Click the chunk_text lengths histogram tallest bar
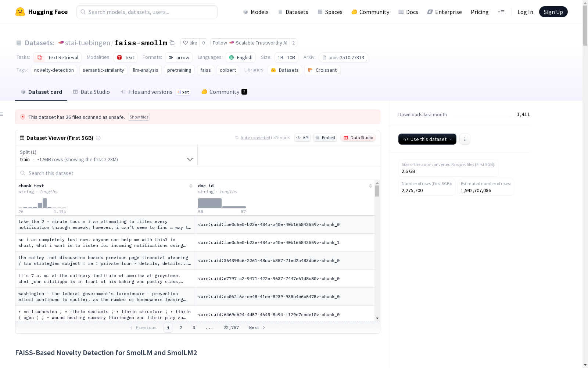This screenshot has height=368, width=588. tap(45, 203)
